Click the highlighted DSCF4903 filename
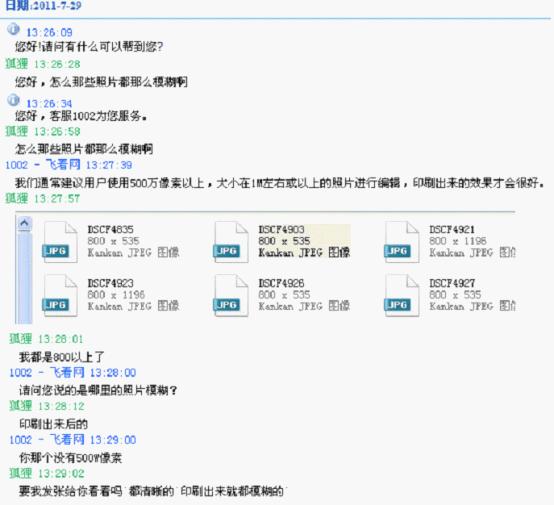Viewport: 554px width, 505px height. (281, 229)
